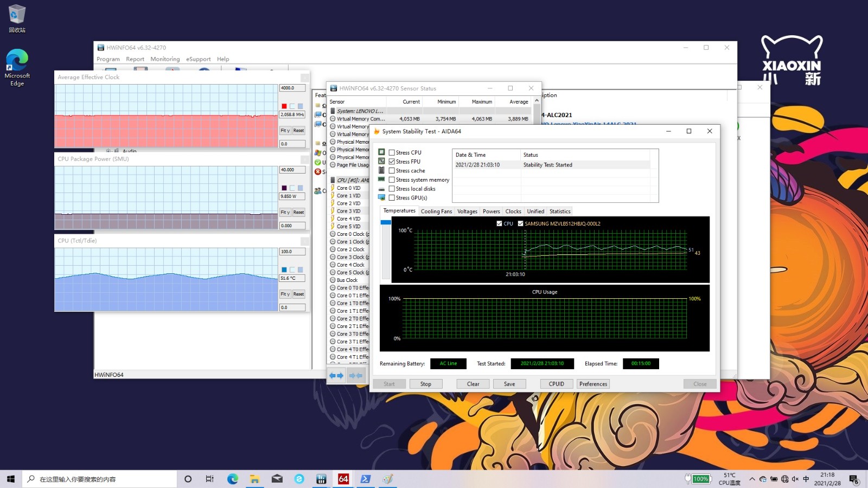Viewport: 868px width, 488px height.
Task: Save the stability test results
Action: click(509, 384)
